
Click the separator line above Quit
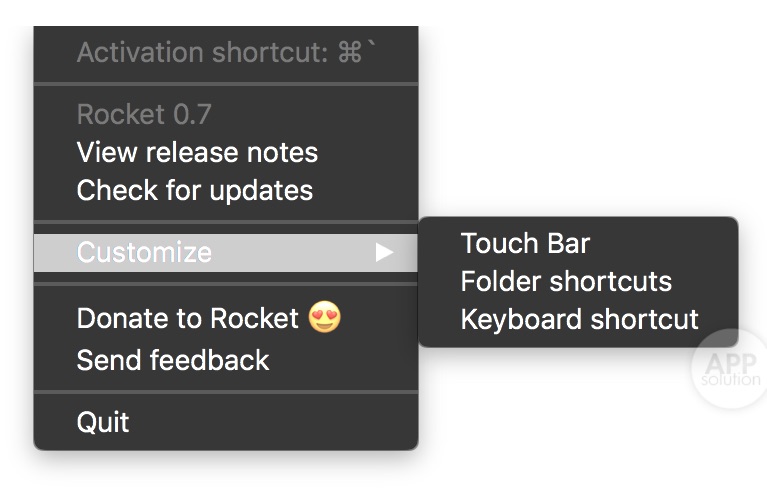click(x=225, y=391)
